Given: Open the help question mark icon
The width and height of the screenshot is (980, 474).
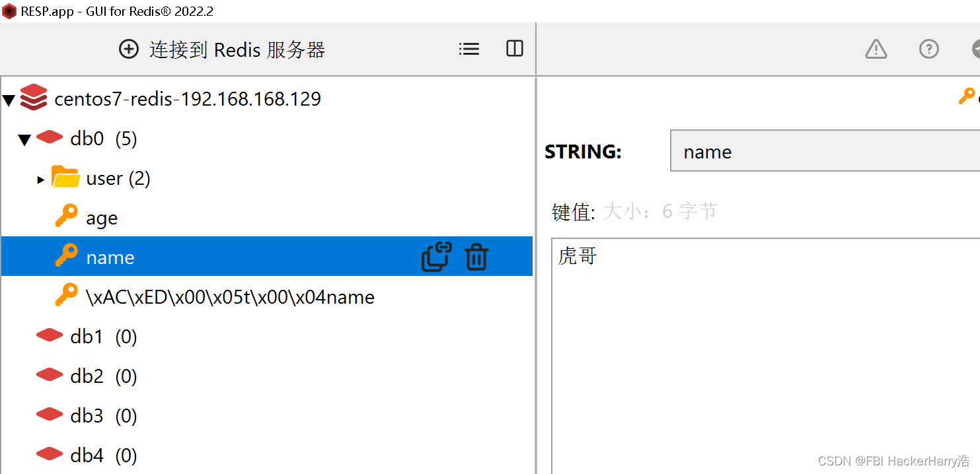Looking at the screenshot, I should (929, 49).
